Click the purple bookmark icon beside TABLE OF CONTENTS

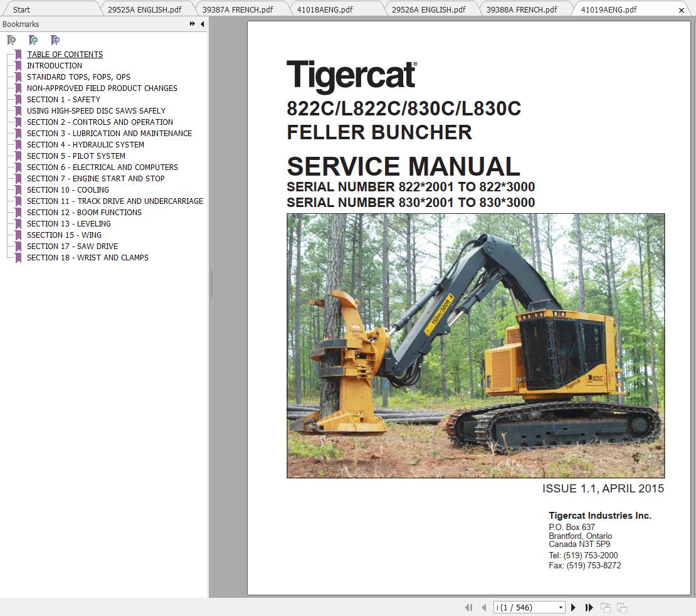coord(18,54)
